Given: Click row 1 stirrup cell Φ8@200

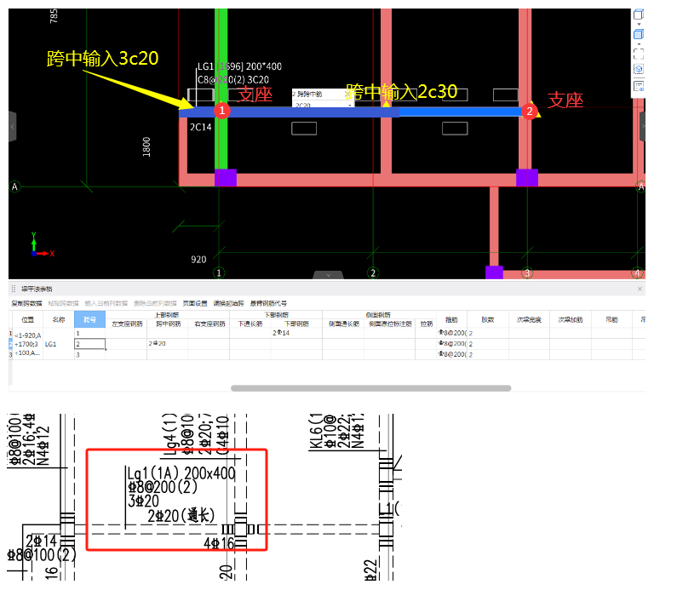Looking at the screenshot, I should click(x=451, y=333).
